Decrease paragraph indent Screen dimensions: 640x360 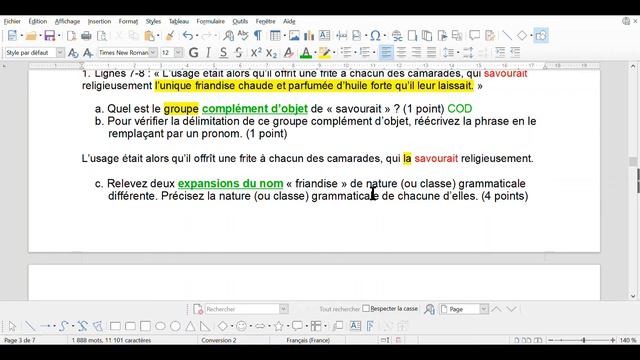516,53
